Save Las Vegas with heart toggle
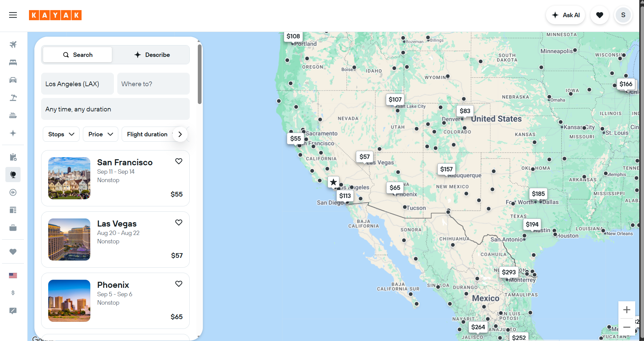This screenshot has width=644, height=341. [x=179, y=223]
